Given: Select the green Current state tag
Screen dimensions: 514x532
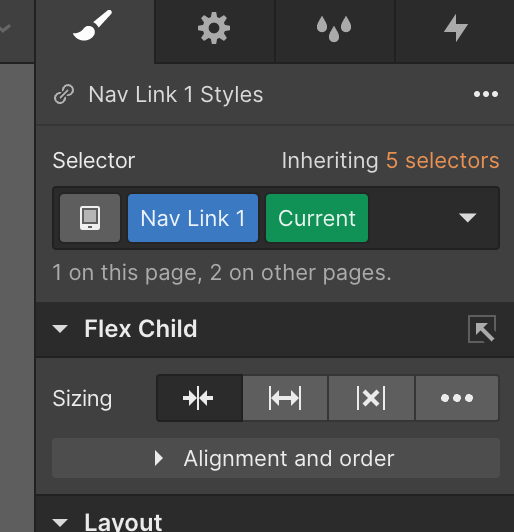Looking at the screenshot, I should pos(317,218).
